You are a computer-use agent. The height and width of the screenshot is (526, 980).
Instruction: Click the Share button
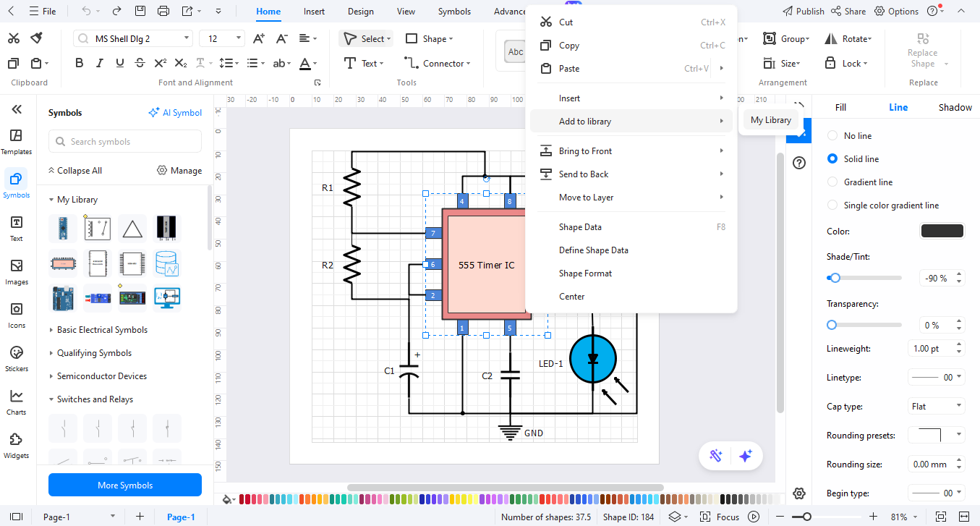[x=848, y=12]
